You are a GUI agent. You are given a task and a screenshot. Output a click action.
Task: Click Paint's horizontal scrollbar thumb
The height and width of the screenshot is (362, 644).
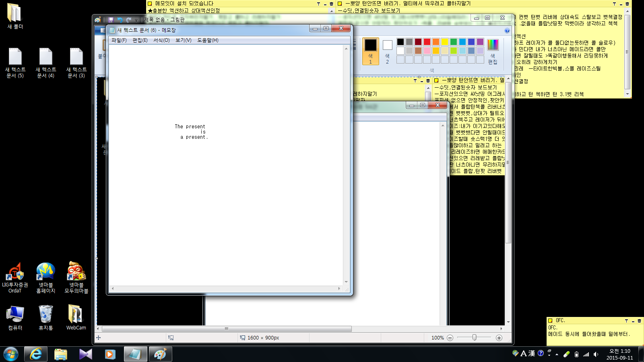(227, 329)
